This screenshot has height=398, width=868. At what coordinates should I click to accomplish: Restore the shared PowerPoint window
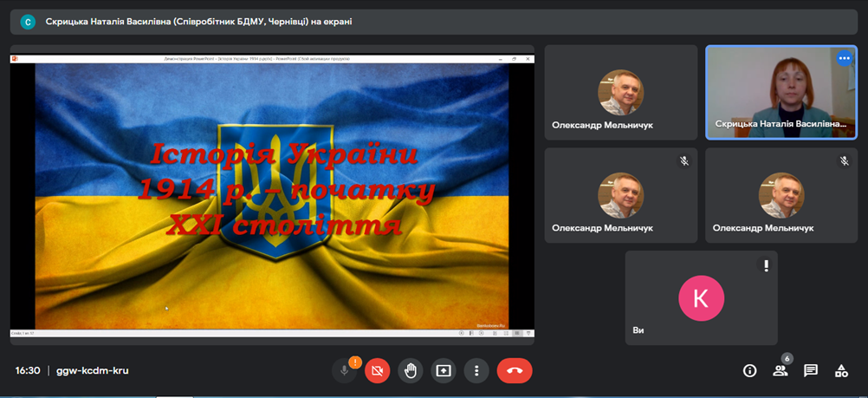514,58
